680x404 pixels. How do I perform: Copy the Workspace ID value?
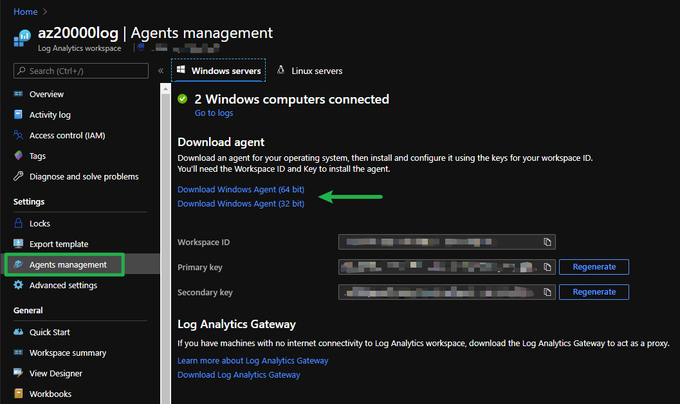pos(547,242)
